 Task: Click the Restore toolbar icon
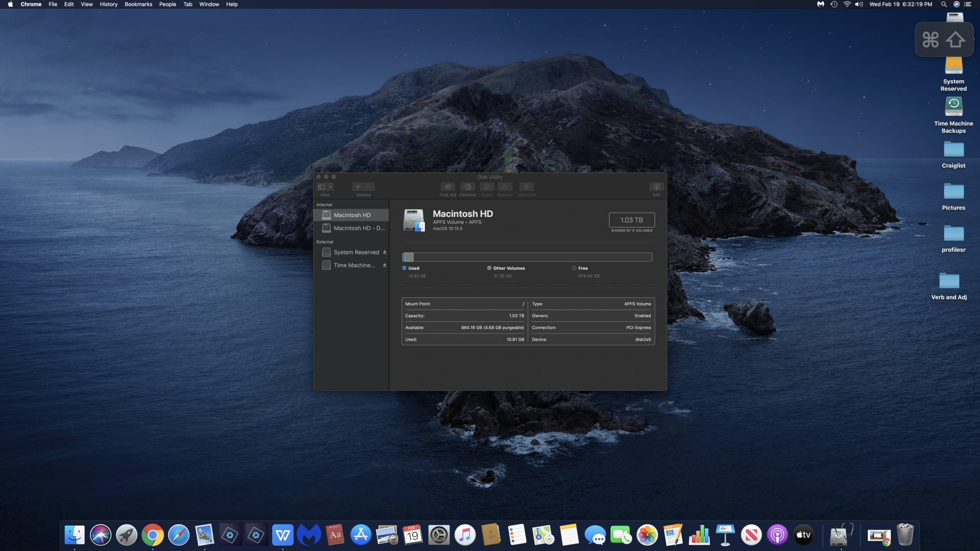(505, 187)
